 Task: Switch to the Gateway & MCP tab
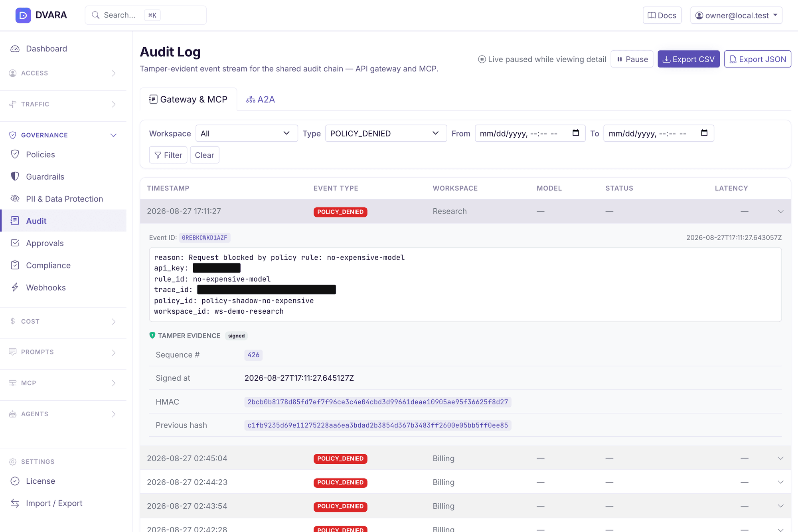point(188,99)
